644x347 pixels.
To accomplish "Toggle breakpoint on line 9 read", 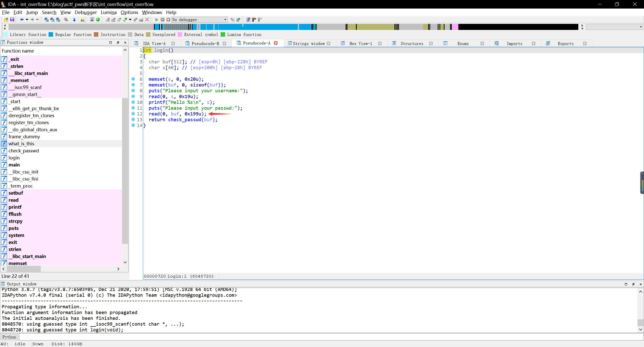I will click(x=133, y=96).
